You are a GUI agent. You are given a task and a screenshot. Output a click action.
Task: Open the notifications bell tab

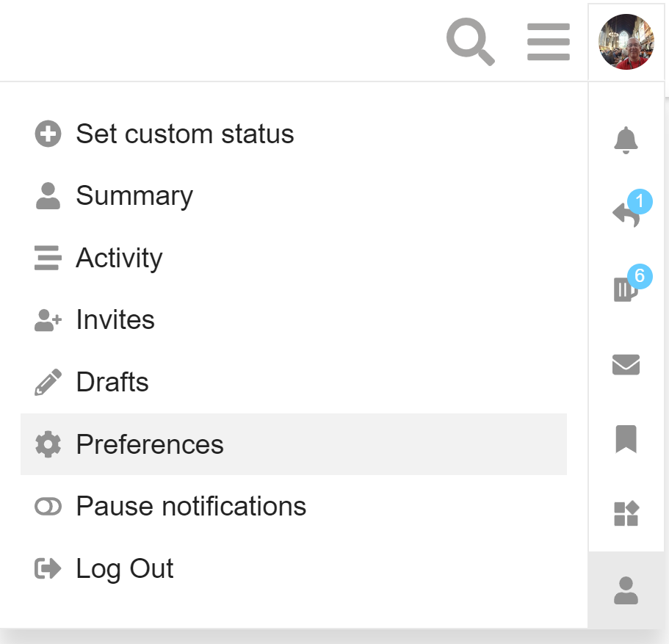(626, 140)
